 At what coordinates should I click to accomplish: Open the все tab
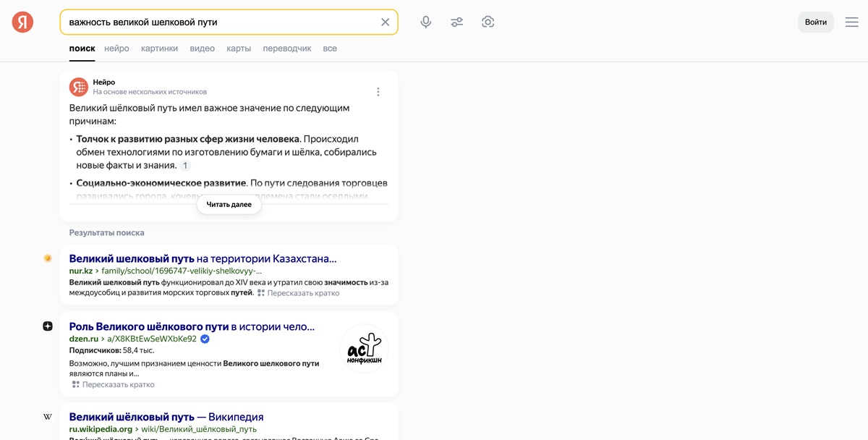(x=330, y=48)
